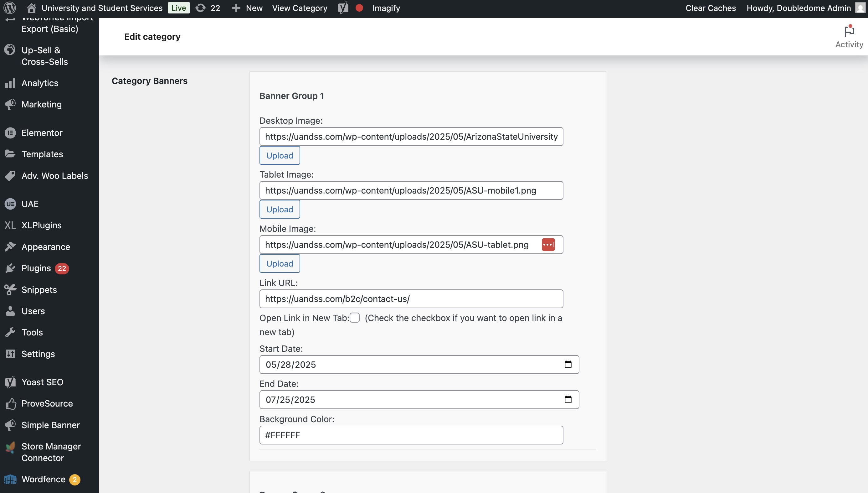Screen dimensions: 868x493
Task: Click the Wordfence notification badge 2
Action: (75, 480)
